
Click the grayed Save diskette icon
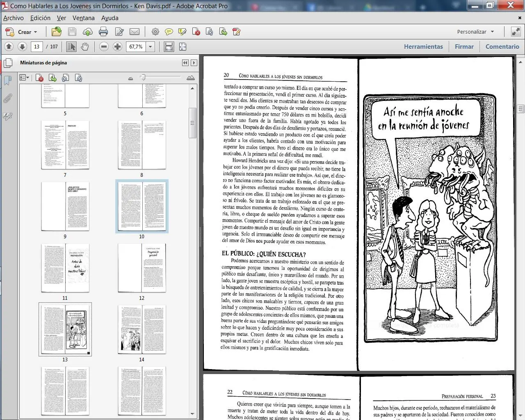click(72, 32)
